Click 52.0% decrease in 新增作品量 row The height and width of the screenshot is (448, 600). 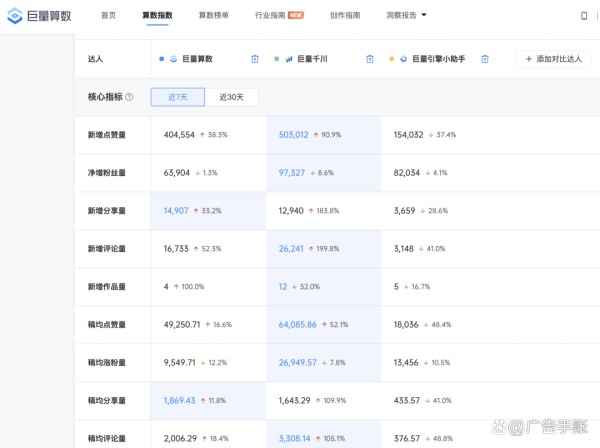(x=306, y=287)
